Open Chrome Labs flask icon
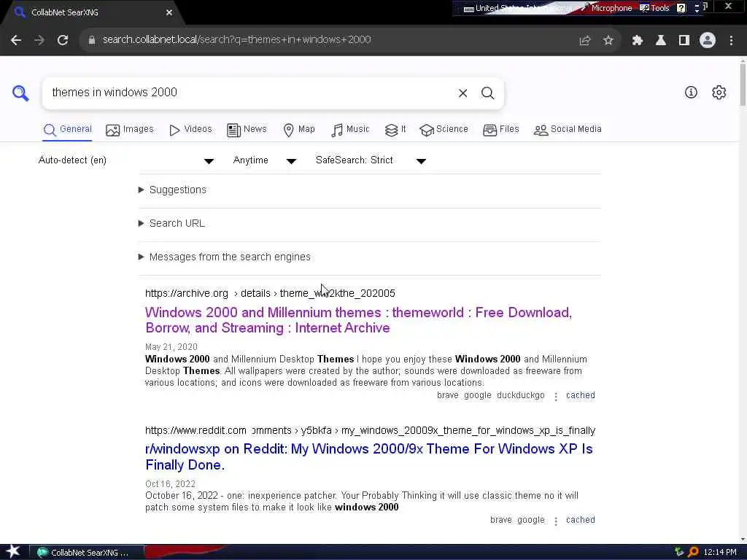The width and height of the screenshot is (747, 560). click(x=661, y=41)
